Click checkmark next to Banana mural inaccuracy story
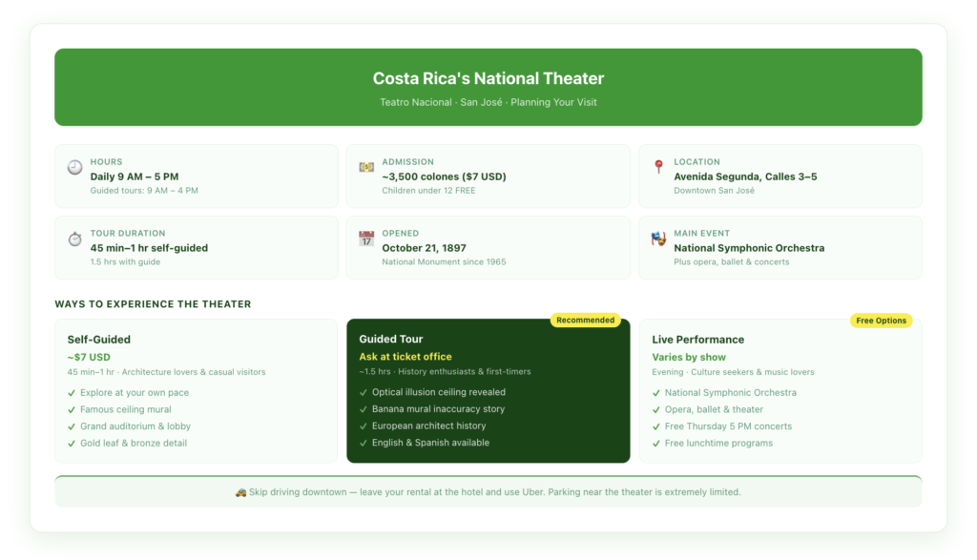The height and width of the screenshot is (560, 977). 364,409
